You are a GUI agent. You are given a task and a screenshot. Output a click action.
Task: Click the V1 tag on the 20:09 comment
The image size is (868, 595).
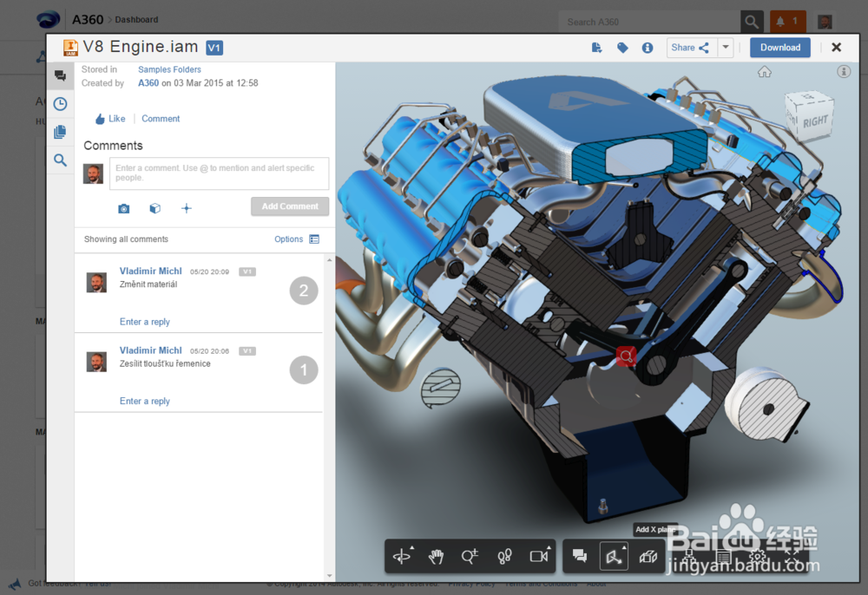coord(247,271)
